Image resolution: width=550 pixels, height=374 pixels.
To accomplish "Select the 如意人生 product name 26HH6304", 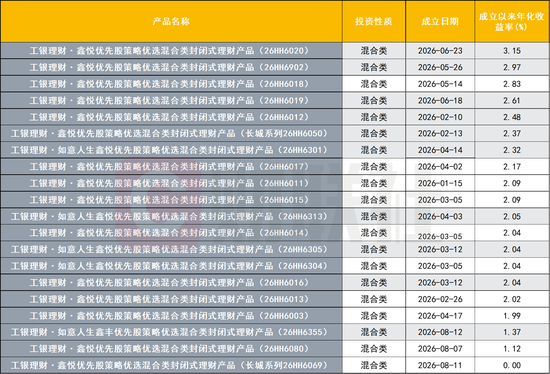I will [169, 266].
